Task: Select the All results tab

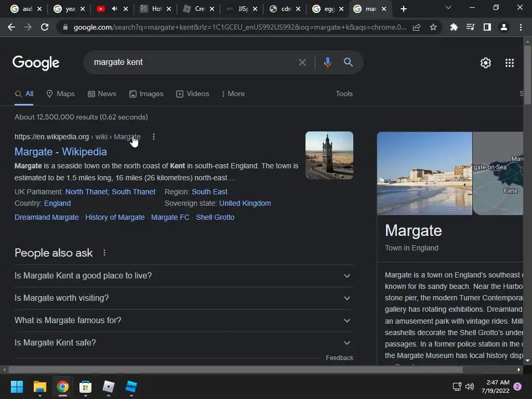Action: 24,94
